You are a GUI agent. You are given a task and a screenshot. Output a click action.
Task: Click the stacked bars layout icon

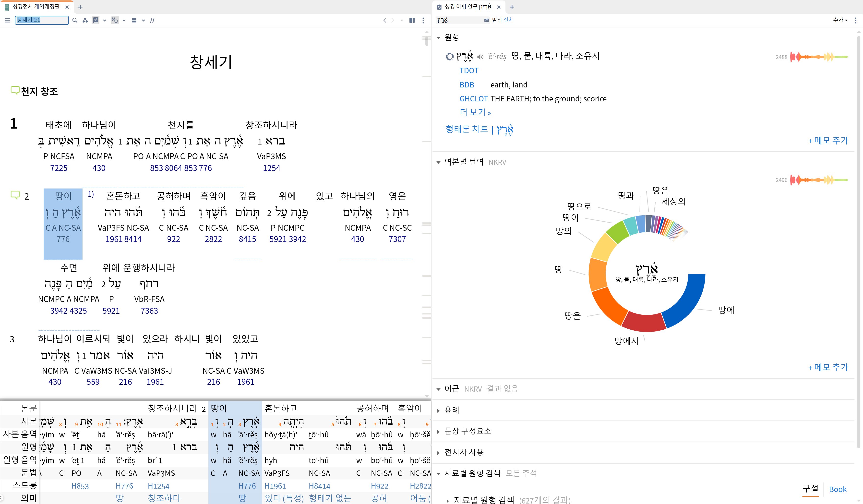134,20
